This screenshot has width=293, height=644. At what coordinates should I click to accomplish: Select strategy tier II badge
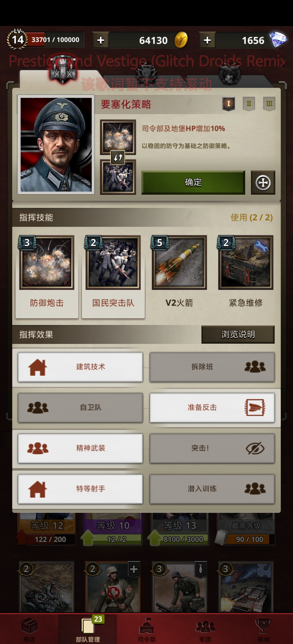[249, 104]
